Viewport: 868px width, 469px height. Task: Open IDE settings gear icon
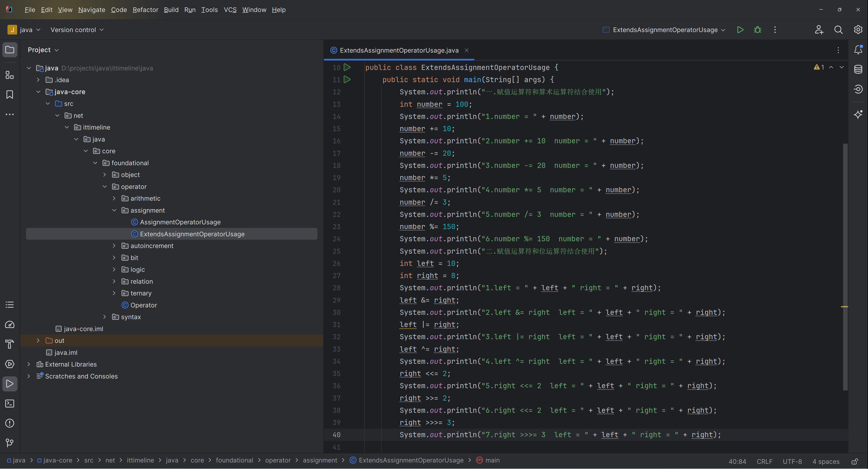858,30
